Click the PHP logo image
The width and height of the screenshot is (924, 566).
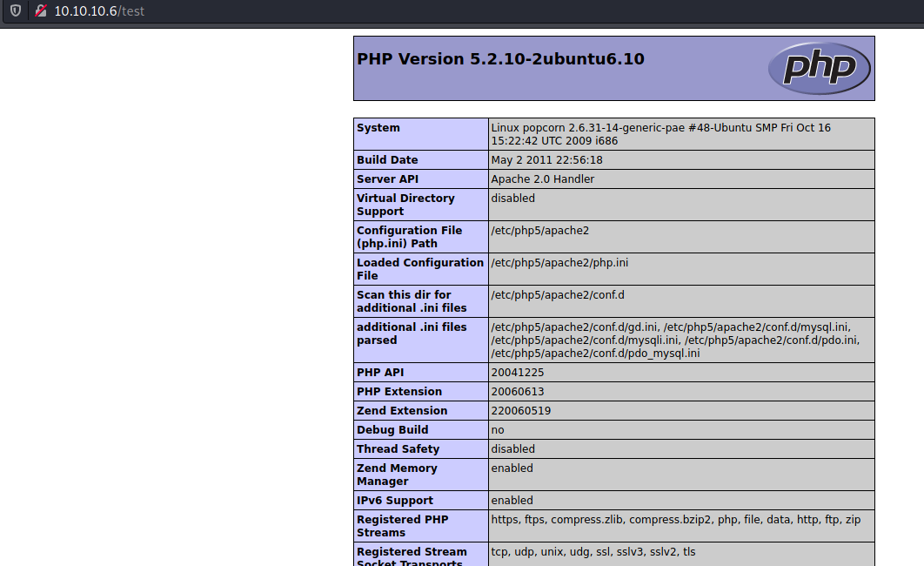819,69
